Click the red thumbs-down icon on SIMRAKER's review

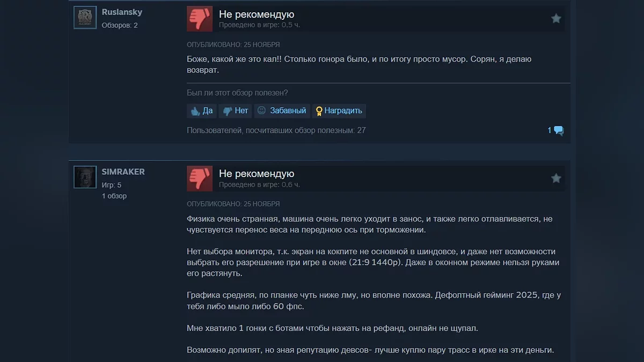pyautogui.click(x=200, y=179)
